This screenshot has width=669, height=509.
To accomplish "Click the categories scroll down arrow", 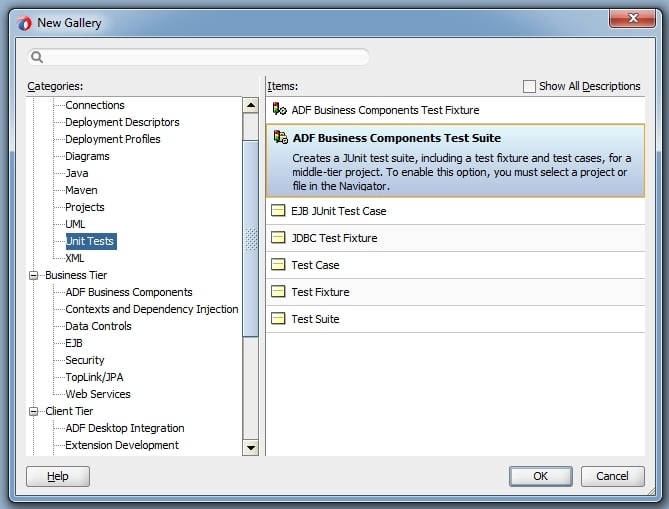I will coord(250,448).
